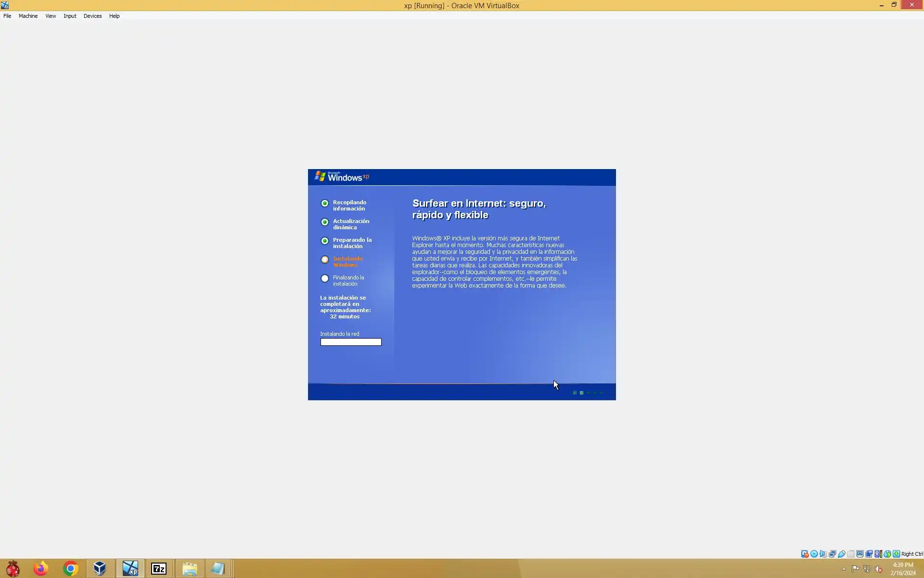The width and height of the screenshot is (924, 578).
Task: Click the Instalando Windows step radio
Action: pos(325,260)
